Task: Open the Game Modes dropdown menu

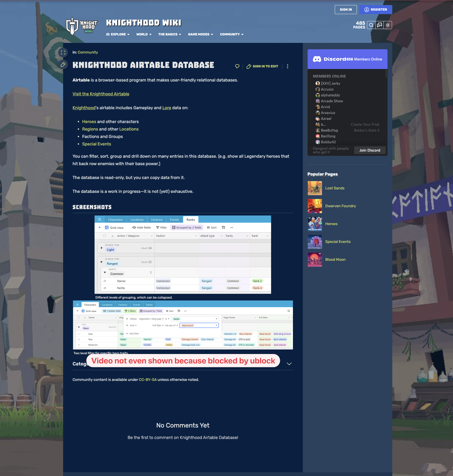Action: click(200, 34)
